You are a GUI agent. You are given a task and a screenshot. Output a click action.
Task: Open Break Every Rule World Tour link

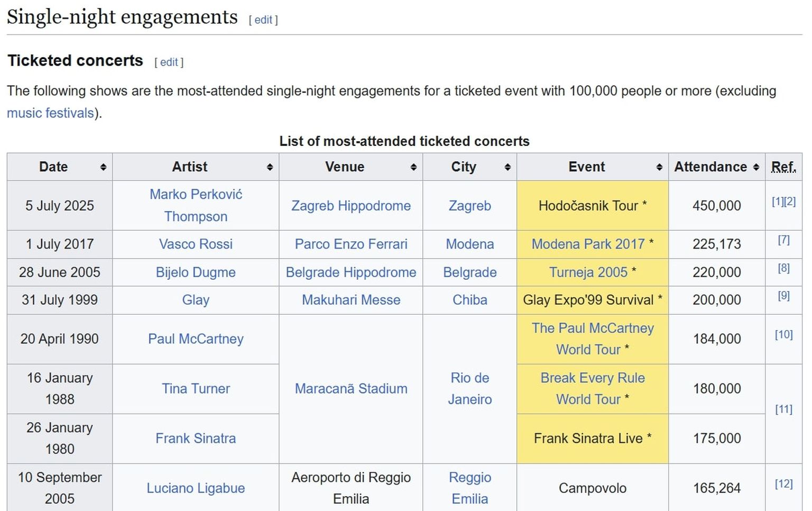[x=592, y=389]
